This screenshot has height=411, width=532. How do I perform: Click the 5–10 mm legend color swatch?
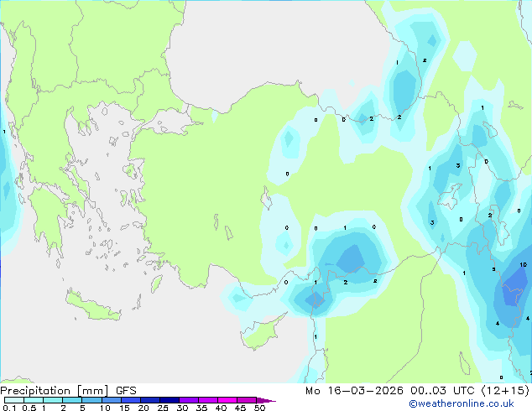click(91, 400)
